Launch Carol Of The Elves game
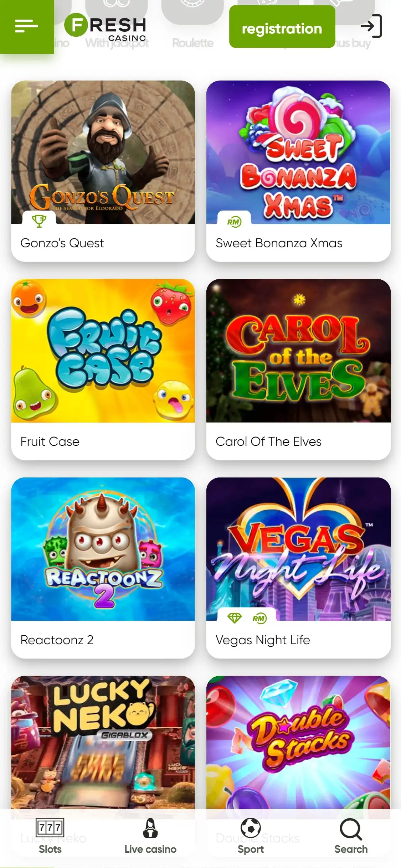Screen dimensions: 401x868 click(x=298, y=351)
